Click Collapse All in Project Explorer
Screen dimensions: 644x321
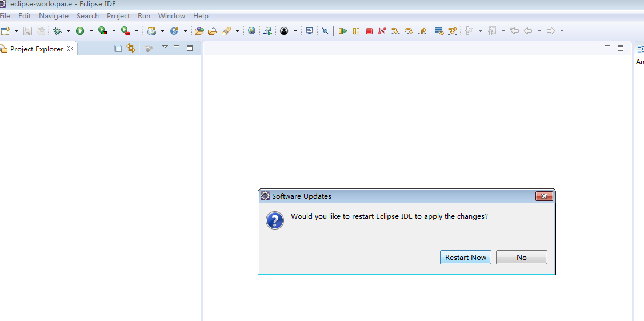pyautogui.click(x=118, y=49)
